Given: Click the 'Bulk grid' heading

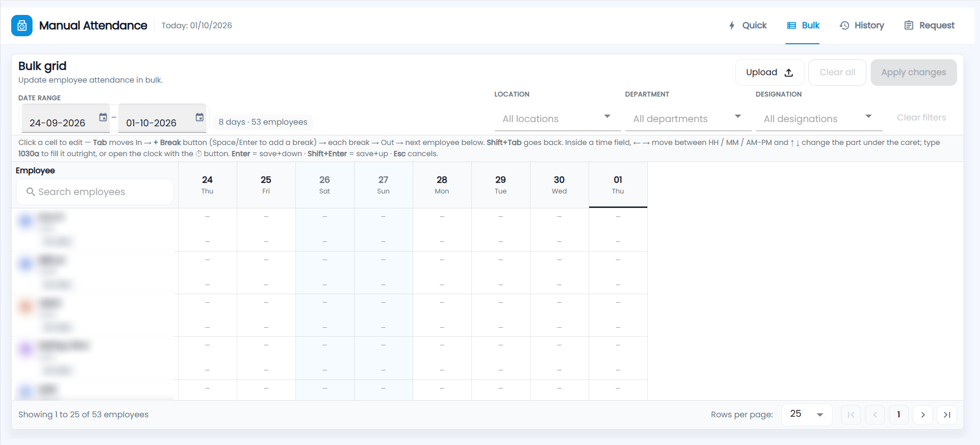Looking at the screenshot, I should (x=43, y=66).
